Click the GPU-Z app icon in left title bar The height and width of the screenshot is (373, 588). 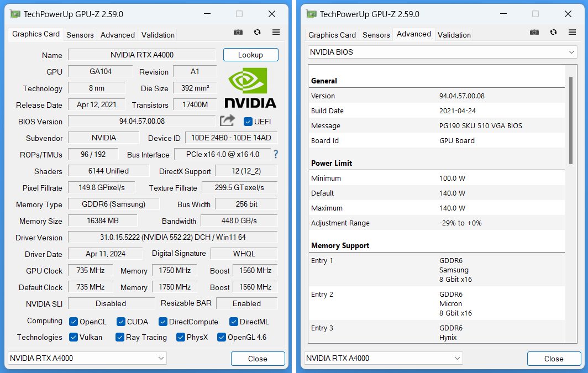point(15,14)
